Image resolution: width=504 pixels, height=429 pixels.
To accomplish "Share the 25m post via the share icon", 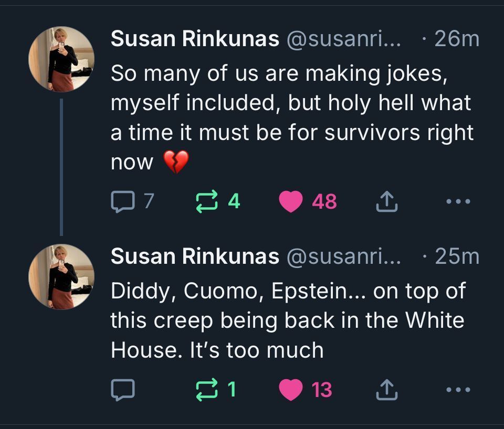I will click(x=387, y=390).
